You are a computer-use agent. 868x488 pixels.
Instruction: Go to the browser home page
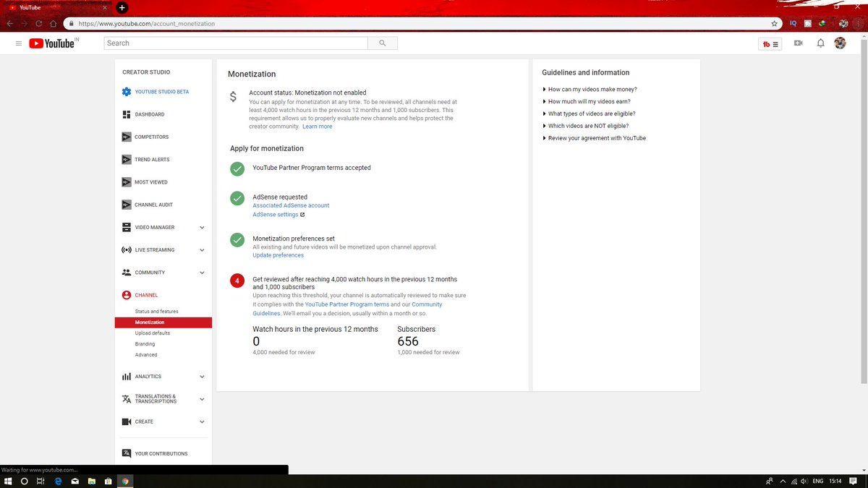click(53, 23)
